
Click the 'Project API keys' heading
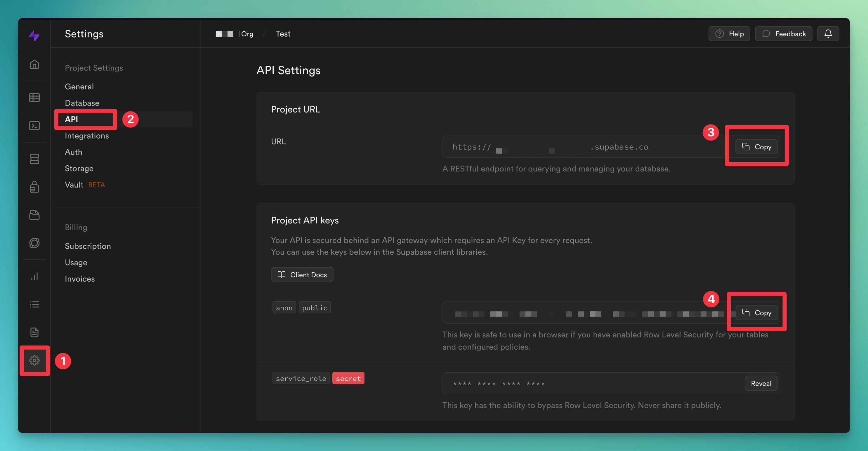click(x=305, y=220)
